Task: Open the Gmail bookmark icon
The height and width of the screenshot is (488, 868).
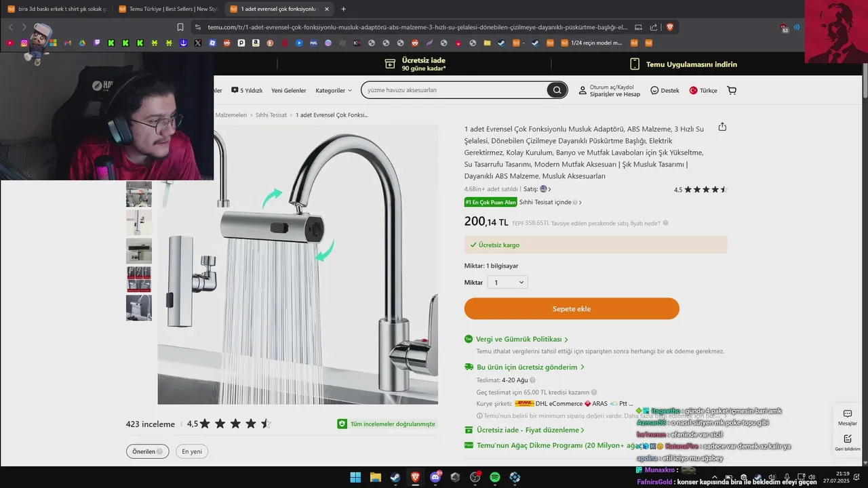Action: (68, 43)
